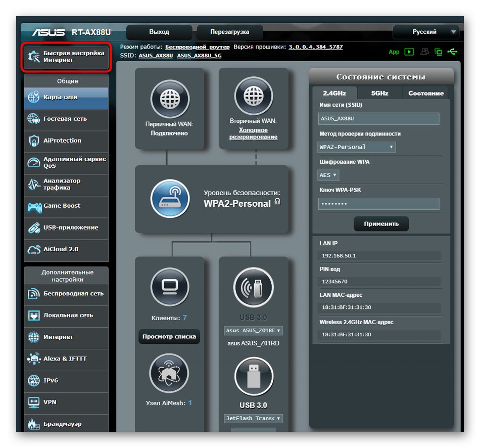Click the USB-приложение icon
480x448 pixels.
coord(34,228)
